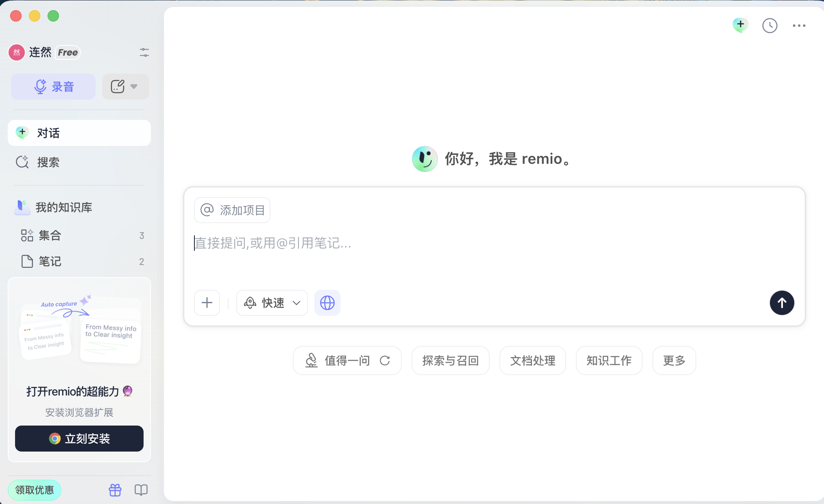The height and width of the screenshot is (504, 824).
Task: Open the gift rewards icon
Action: coord(115,490)
